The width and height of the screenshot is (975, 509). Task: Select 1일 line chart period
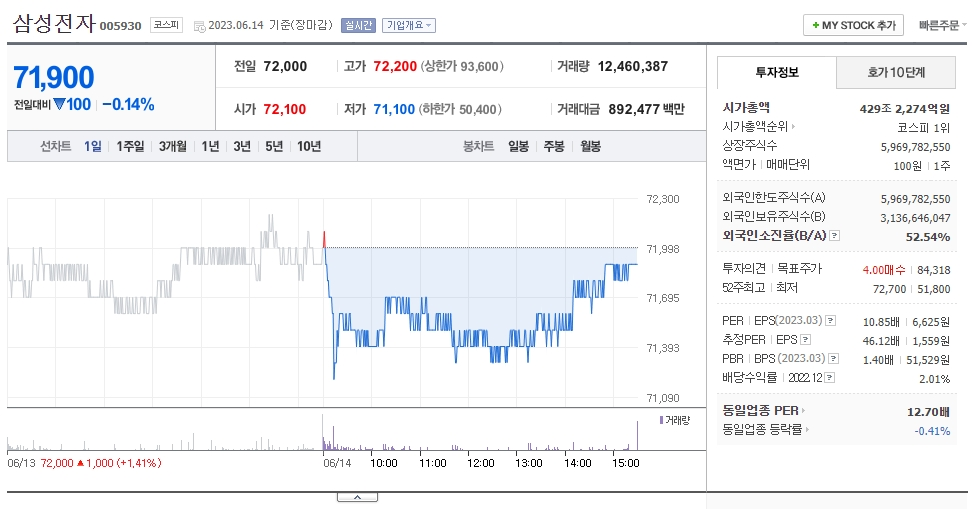(x=93, y=147)
